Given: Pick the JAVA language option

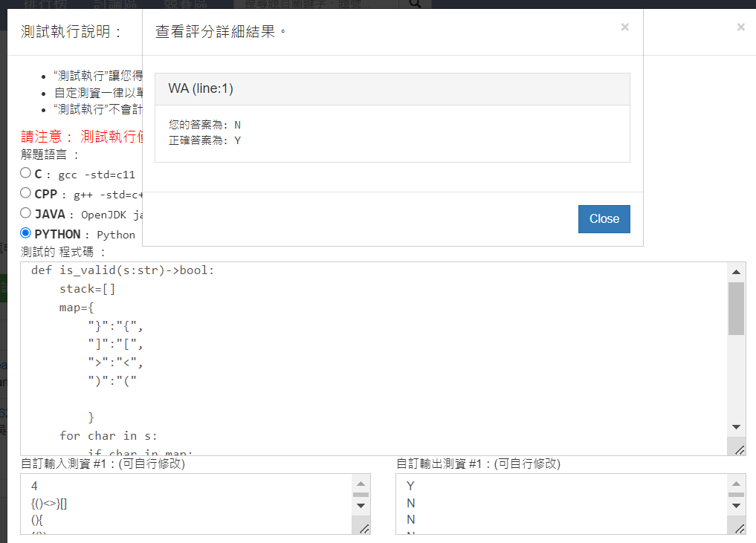Looking at the screenshot, I should click(x=26, y=213).
